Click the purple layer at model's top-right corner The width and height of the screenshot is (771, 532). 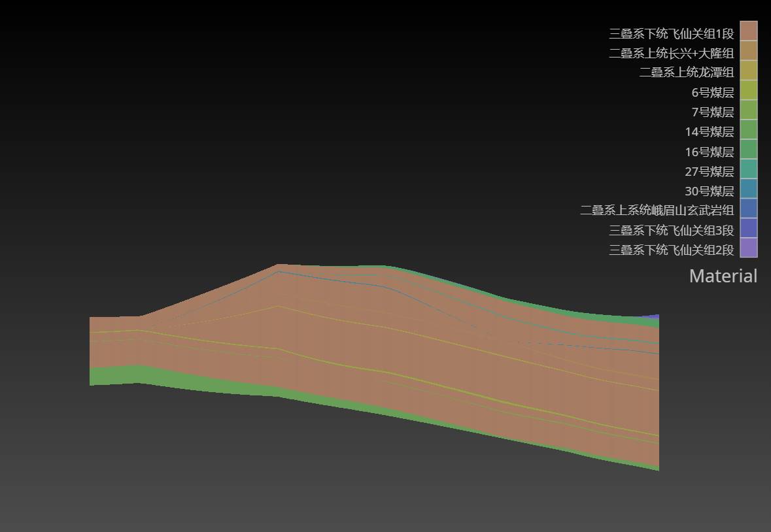pyautogui.click(x=653, y=317)
